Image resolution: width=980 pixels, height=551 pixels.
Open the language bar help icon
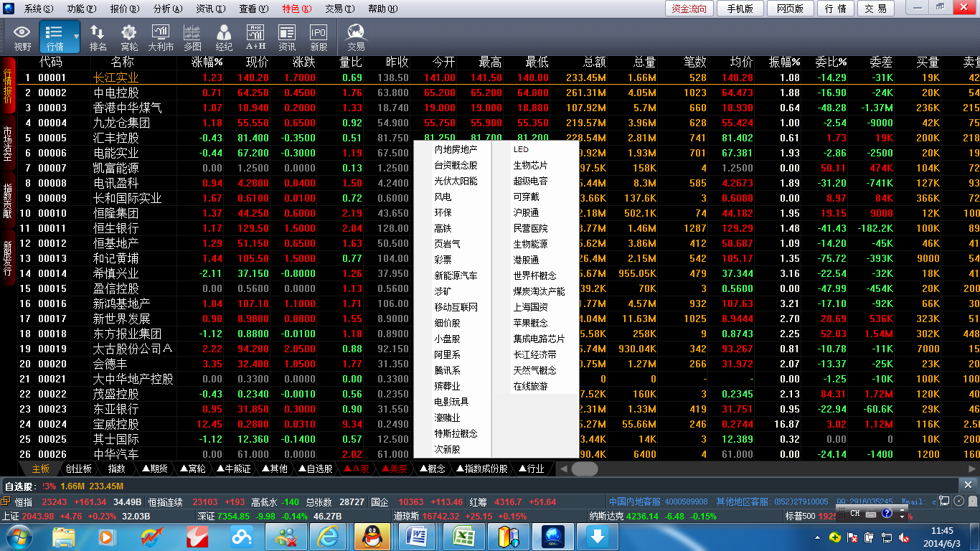(887, 514)
